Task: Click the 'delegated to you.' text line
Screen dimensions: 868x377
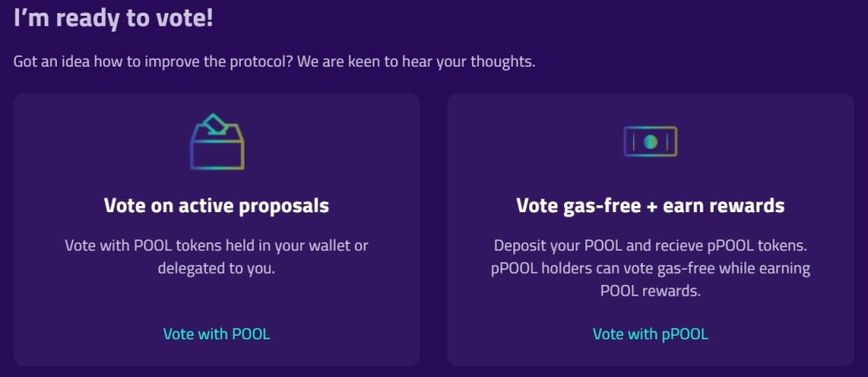Action: (216, 268)
